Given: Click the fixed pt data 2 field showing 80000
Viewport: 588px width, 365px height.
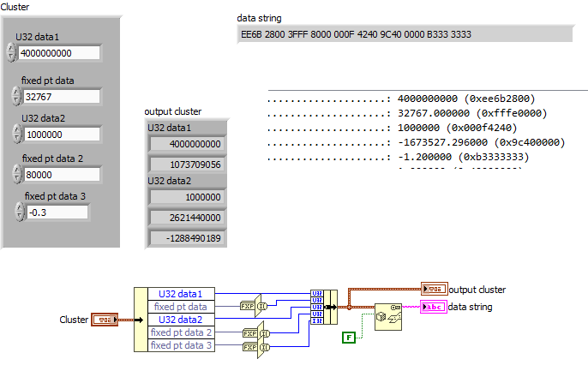Looking at the screenshot, I should click(63, 175).
